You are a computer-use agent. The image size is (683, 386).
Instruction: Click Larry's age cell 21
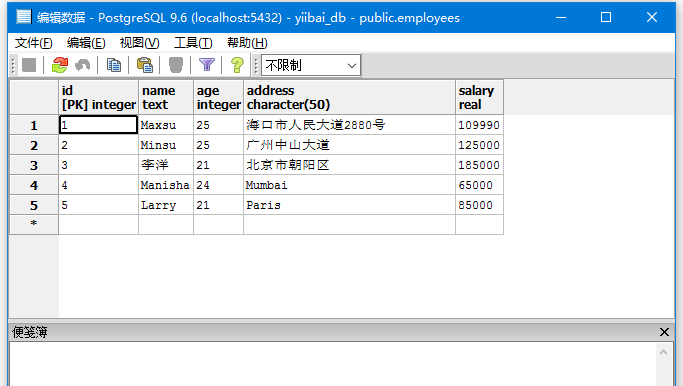[x=218, y=205]
